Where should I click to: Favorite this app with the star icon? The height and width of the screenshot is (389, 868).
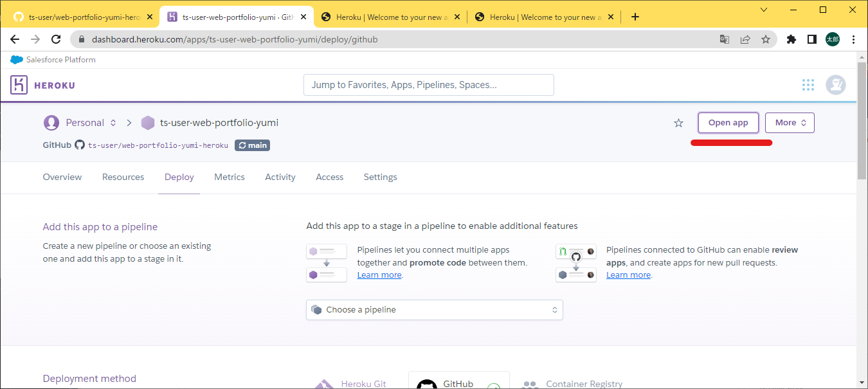[x=678, y=123]
